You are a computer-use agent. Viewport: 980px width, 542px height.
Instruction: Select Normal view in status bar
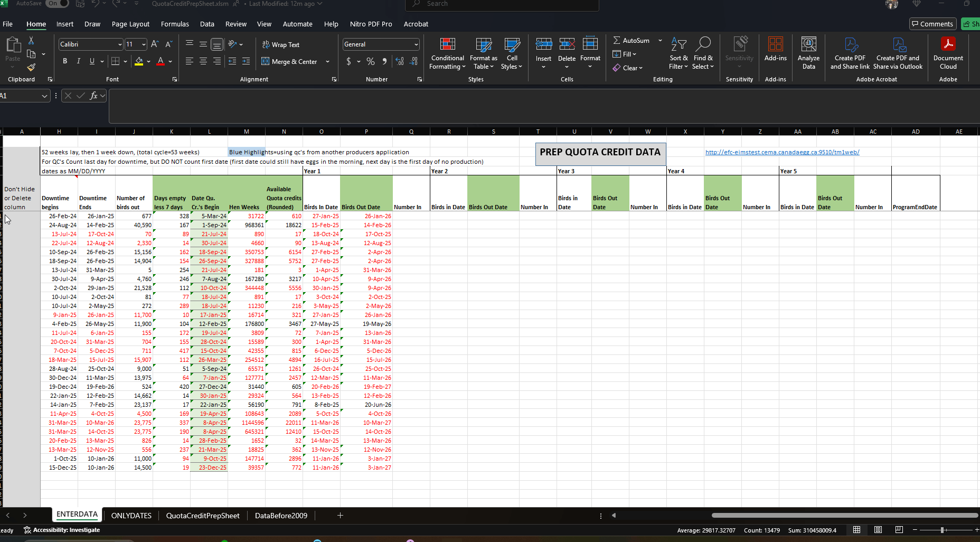point(857,530)
